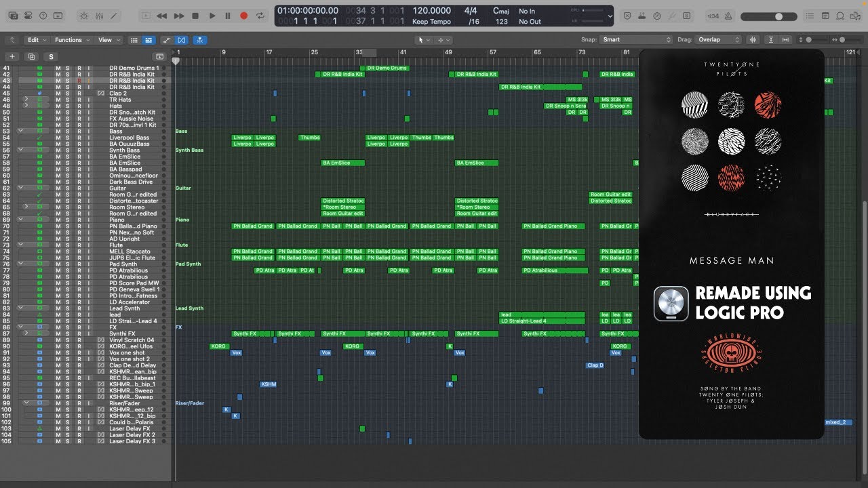
Task: Toggle Catch Playhead button
Action: tap(200, 40)
